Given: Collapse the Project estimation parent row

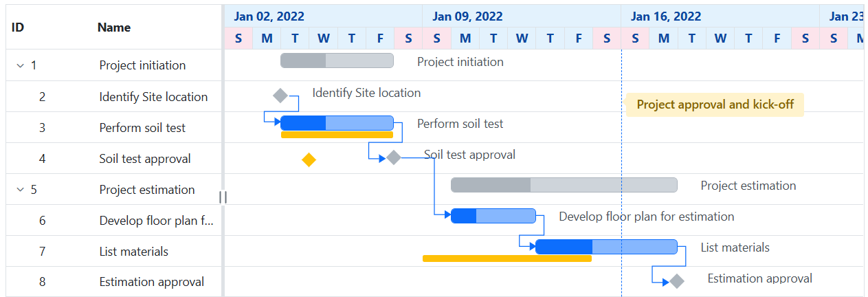Looking at the screenshot, I should 20,190.
